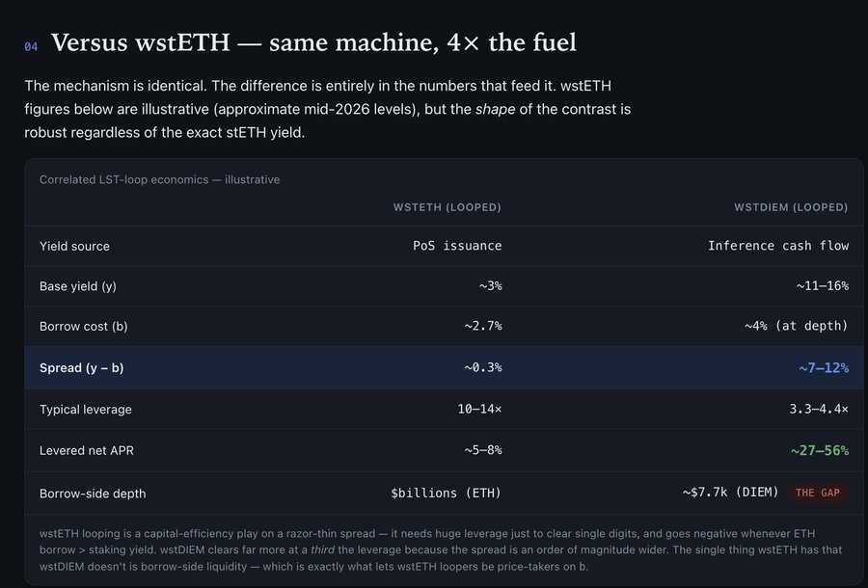Click the blue ~7–12% spread value
The width and height of the screenshot is (868, 588).
(x=824, y=368)
